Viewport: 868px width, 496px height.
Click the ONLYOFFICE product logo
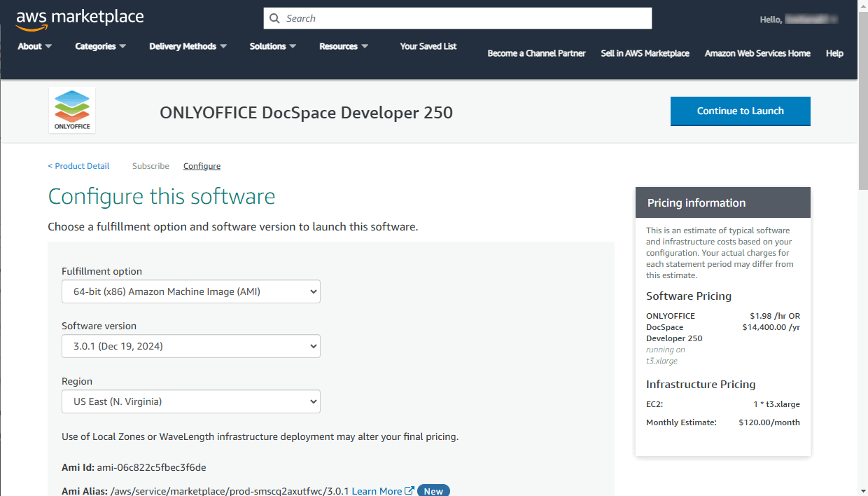pyautogui.click(x=71, y=109)
